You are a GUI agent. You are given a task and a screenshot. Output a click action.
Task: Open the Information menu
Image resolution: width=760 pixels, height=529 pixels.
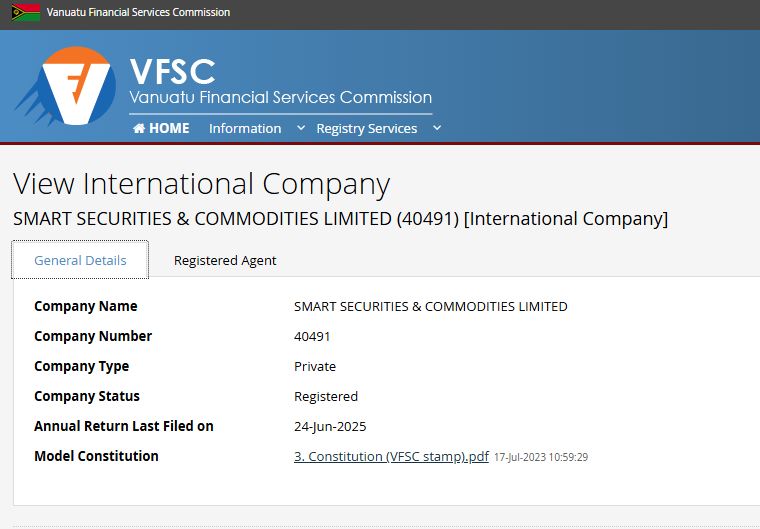tap(245, 128)
